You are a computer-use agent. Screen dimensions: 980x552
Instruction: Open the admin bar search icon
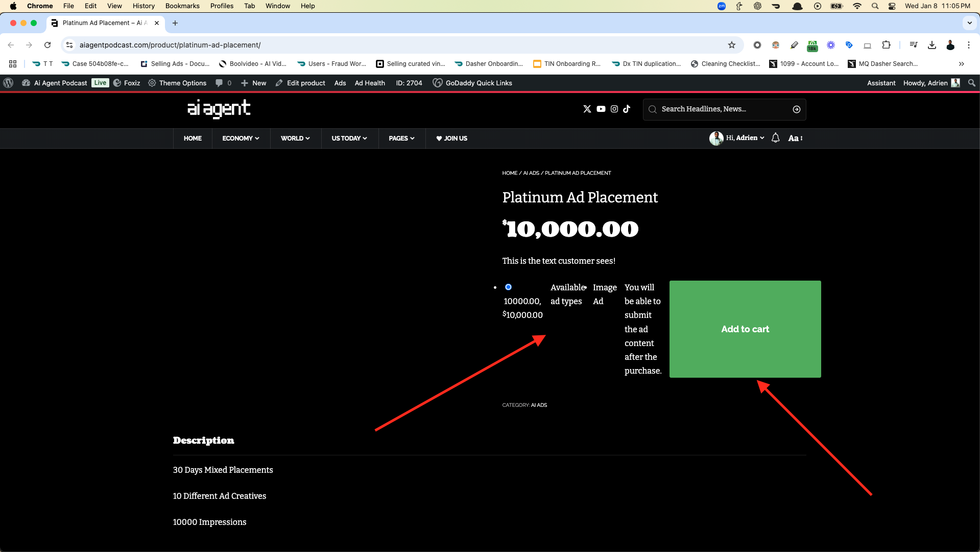point(971,83)
